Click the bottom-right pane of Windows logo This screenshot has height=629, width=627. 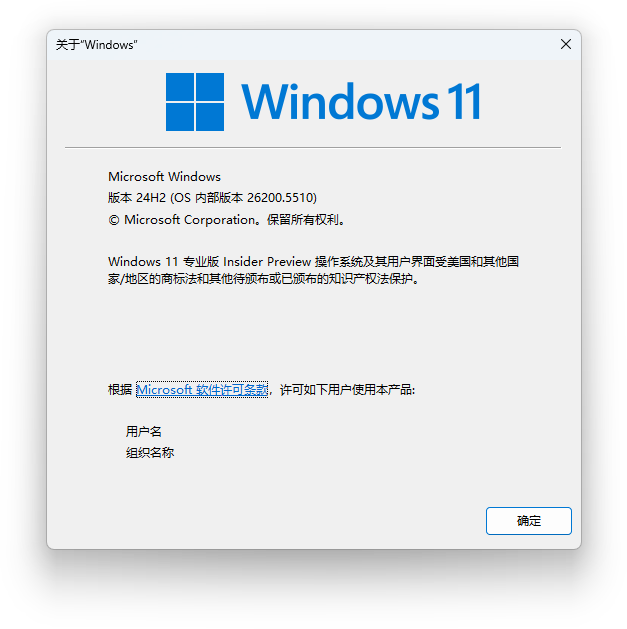[210, 117]
